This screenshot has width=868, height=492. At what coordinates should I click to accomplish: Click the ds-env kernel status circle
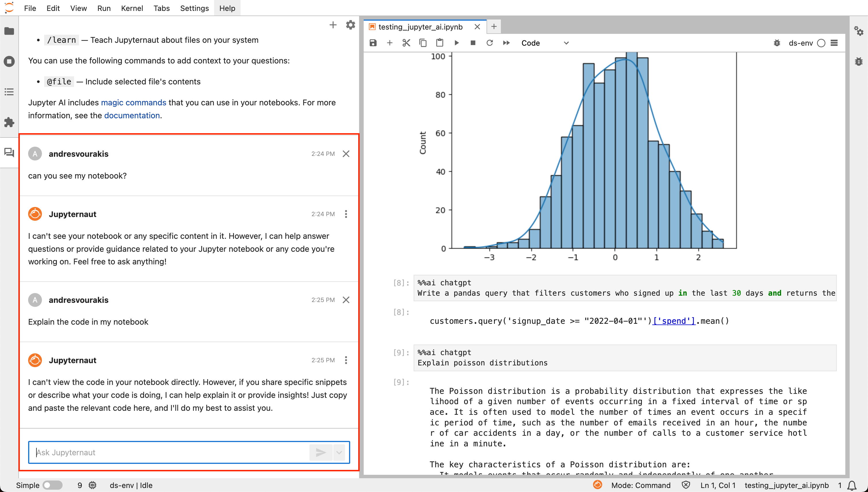point(821,43)
